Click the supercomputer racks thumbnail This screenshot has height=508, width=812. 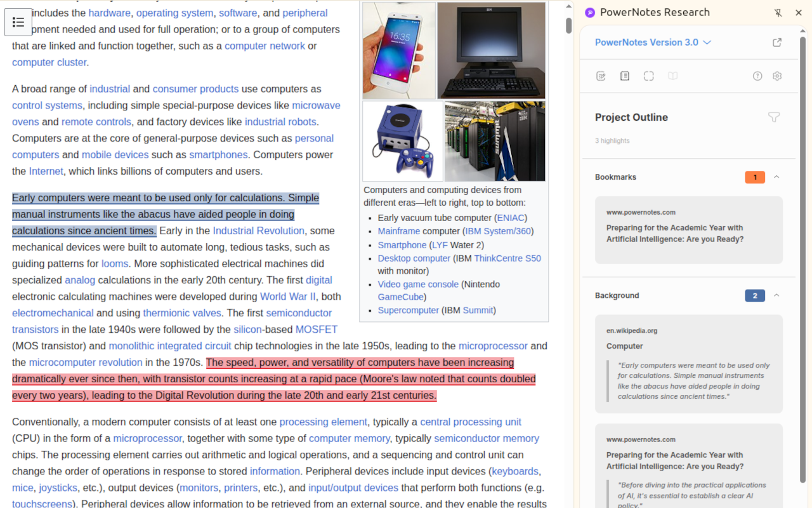pyautogui.click(x=495, y=141)
